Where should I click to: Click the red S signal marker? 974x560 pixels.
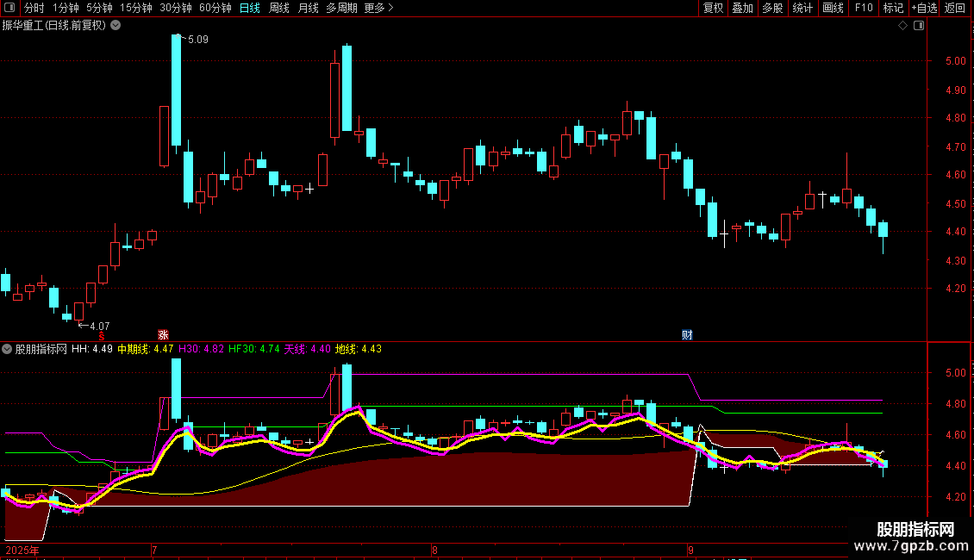pos(102,336)
